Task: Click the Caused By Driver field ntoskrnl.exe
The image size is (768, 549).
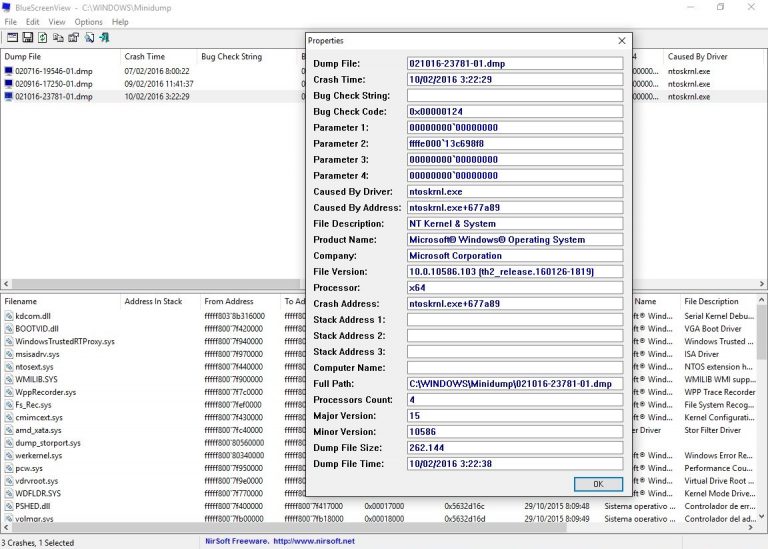Action: tap(515, 191)
